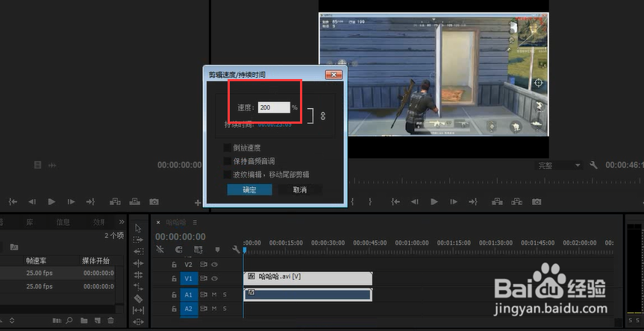The height and width of the screenshot is (331, 644).
Task: Toggle the V1 track lock
Action: (174, 279)
